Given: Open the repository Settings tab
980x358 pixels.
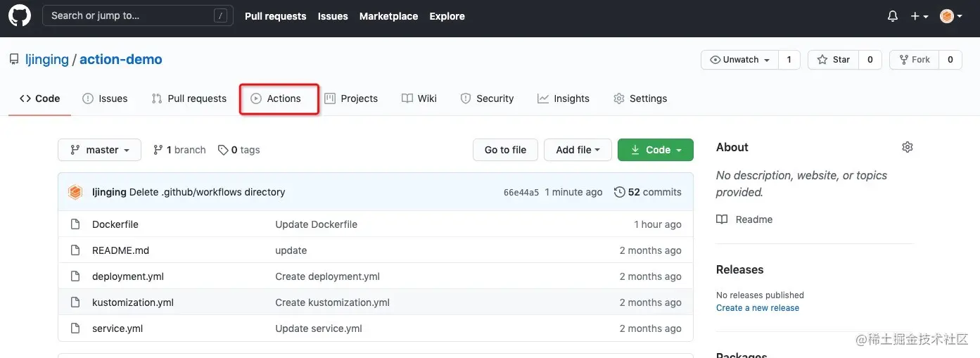Looking at the screenshot, I should pos(640,98).
